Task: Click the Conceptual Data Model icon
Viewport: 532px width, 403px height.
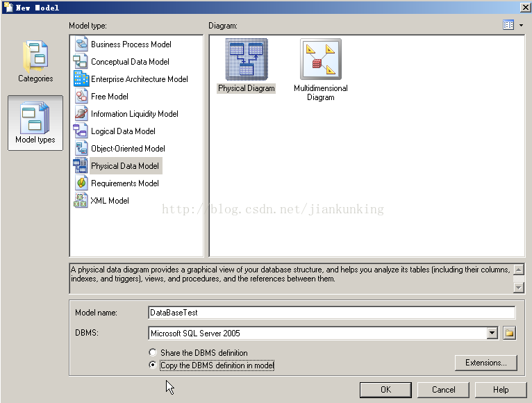Action: pos(81,61)
